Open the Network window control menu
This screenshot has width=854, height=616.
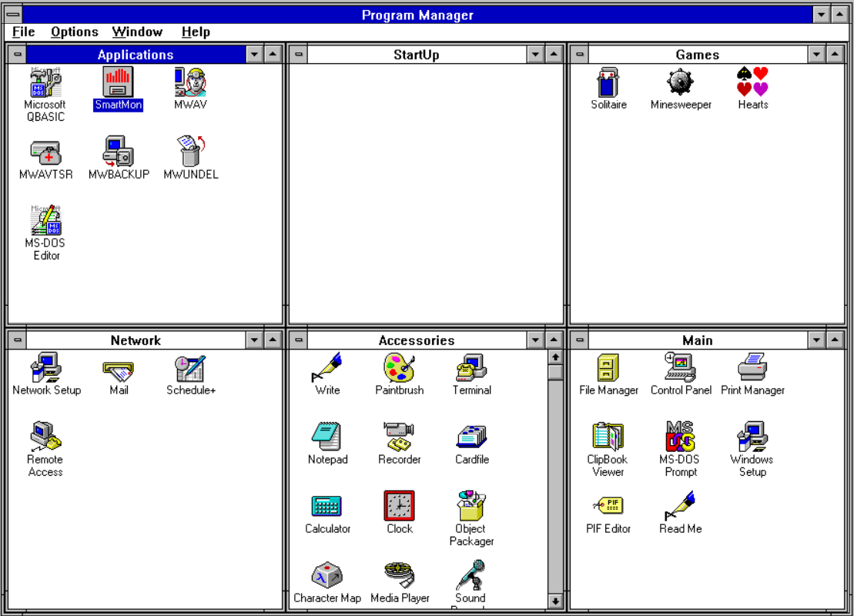click(x=18, y=340)
